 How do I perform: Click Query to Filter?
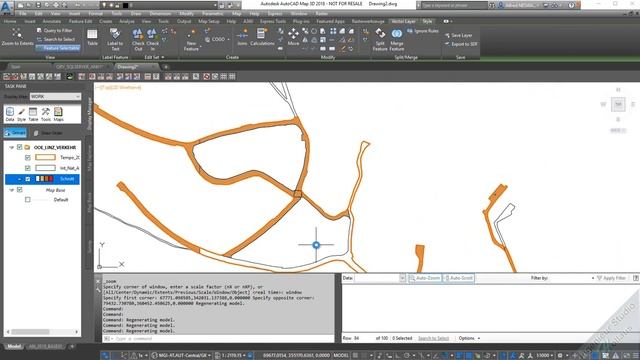(54, 31)
